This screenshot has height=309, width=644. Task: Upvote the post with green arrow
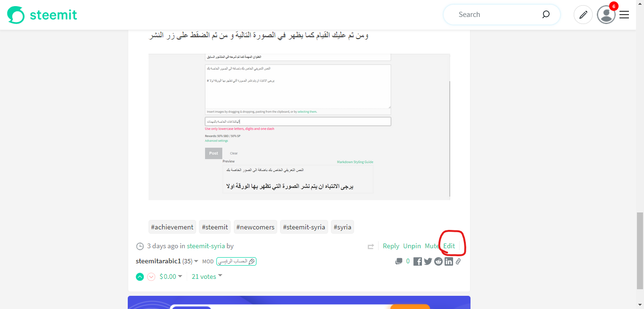(140, 276)
